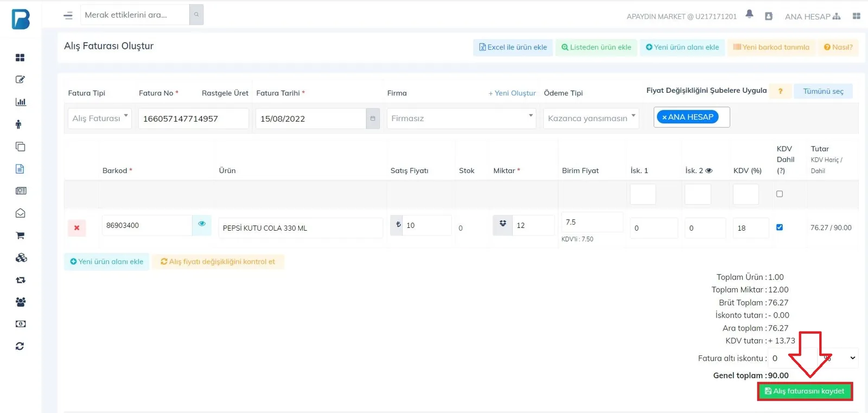Click the search magnifier button

196,15
